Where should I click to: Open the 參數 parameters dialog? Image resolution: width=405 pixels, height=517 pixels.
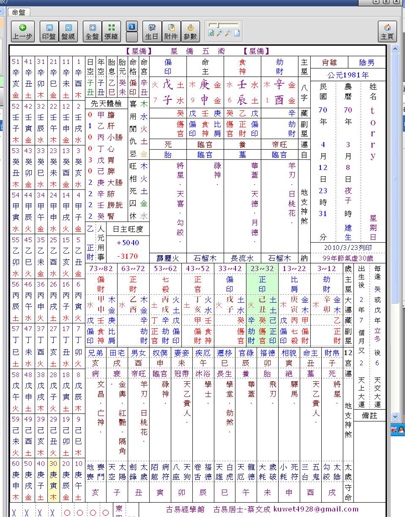pos(190,31)
